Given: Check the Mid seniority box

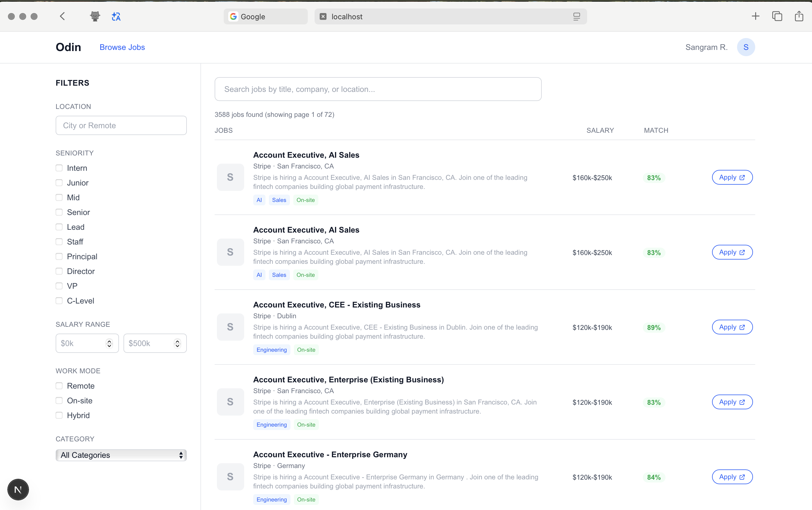Looking at the screenshot, I should tap(59, 197).
